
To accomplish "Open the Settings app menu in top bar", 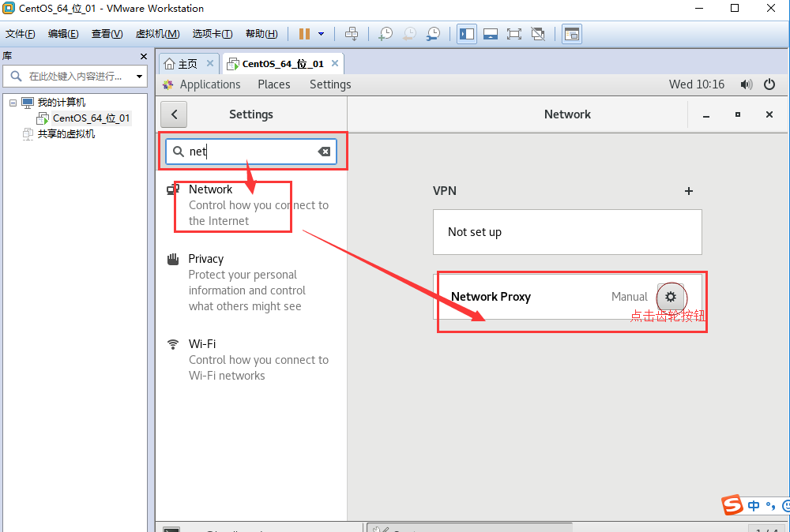I will [330, 84].
